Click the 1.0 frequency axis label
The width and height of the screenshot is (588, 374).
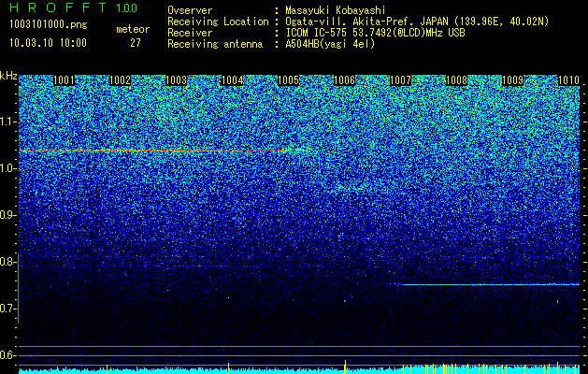point(8,168)
